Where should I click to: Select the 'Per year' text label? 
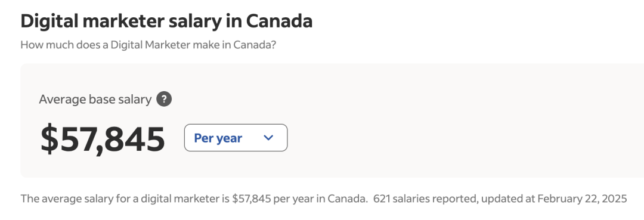tap(218, 138)
